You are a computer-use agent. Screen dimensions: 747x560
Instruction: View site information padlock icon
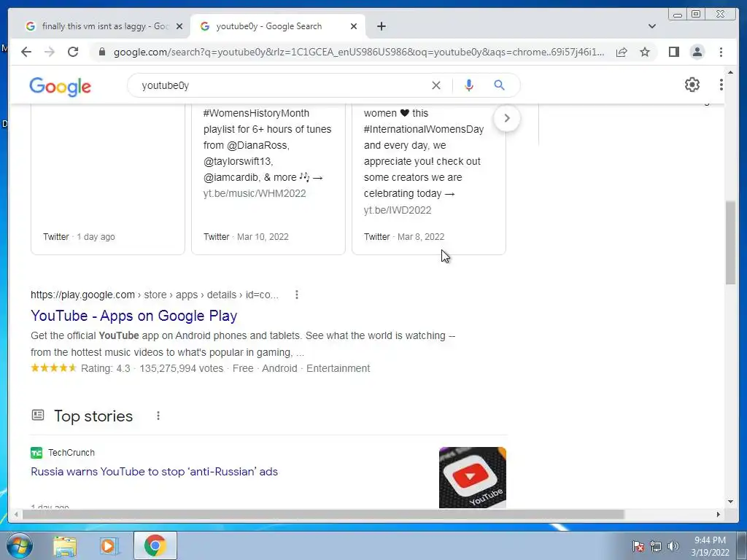[101, 52]
